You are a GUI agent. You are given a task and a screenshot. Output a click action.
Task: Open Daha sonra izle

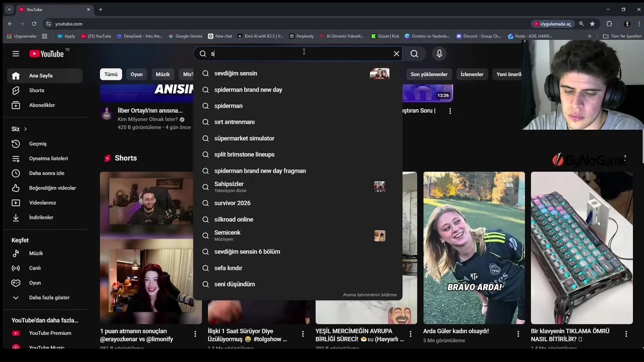click(x=45, y=173)
